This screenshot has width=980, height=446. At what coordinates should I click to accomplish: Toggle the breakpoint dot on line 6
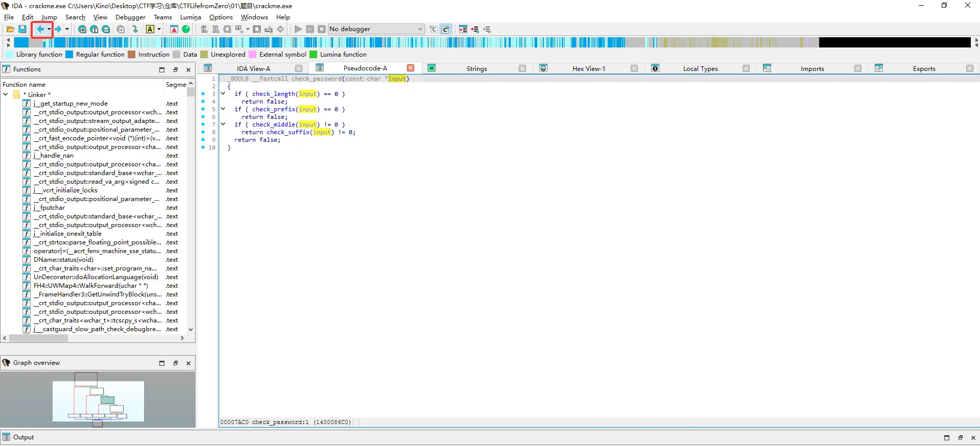pos(203,117)
